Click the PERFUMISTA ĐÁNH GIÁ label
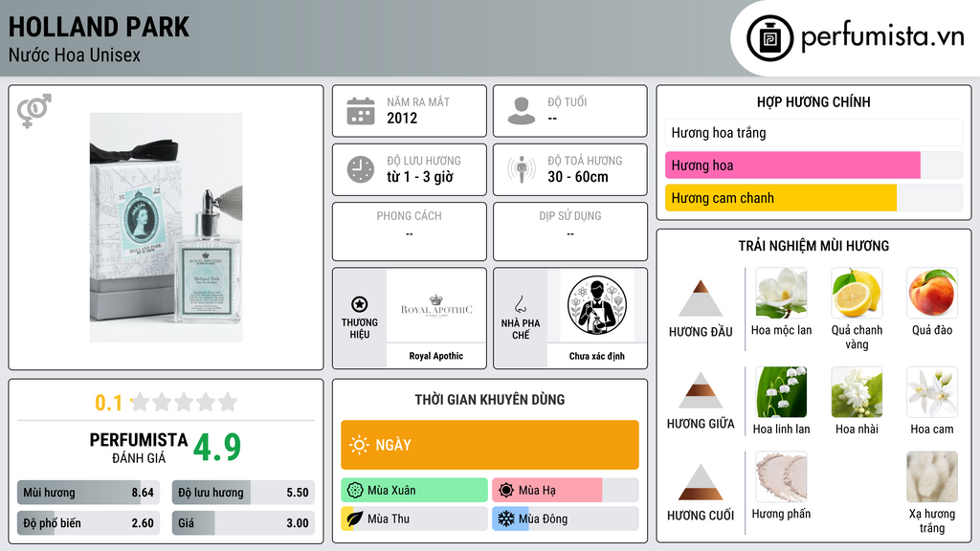Image resolution: width=980 pixels, height=551 pixels. click(x=139, y=448)
